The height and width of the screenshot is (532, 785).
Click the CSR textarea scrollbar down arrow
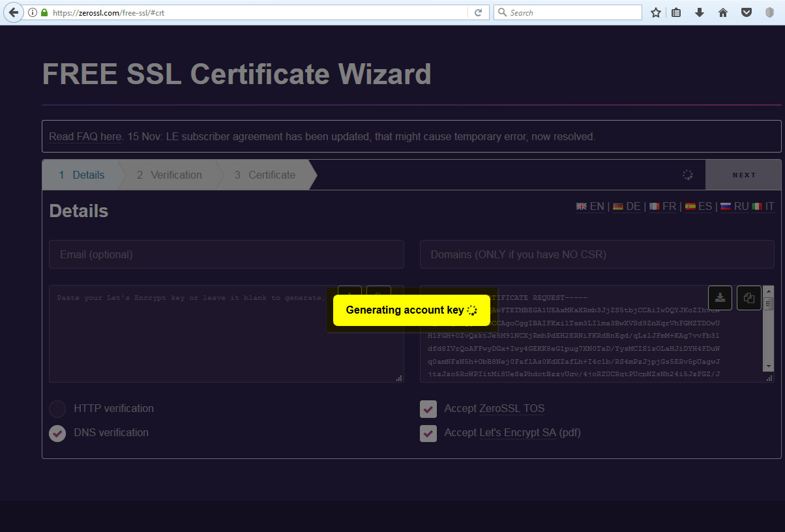[x=769, y=366]
